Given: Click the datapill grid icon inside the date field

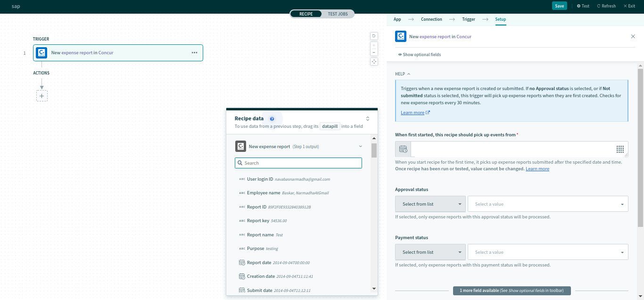Looking at the screenshot, I should coord(619,149).
